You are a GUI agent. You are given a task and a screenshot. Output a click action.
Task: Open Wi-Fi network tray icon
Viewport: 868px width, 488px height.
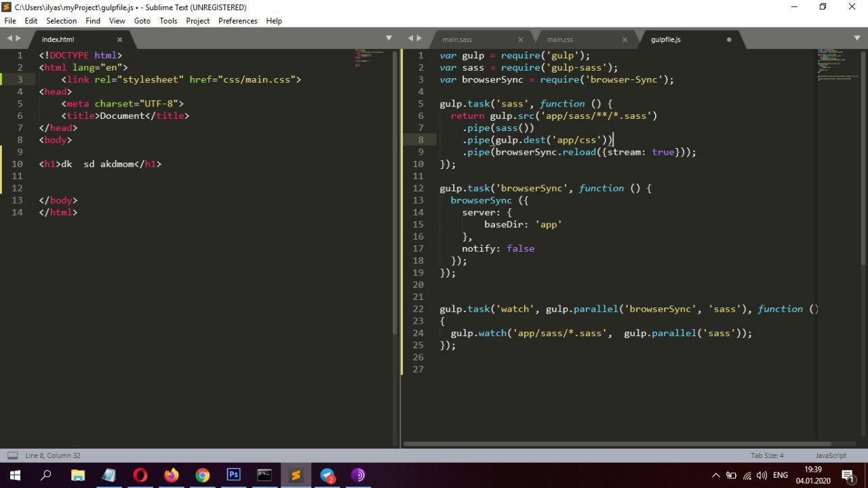(x=747, y=476)
